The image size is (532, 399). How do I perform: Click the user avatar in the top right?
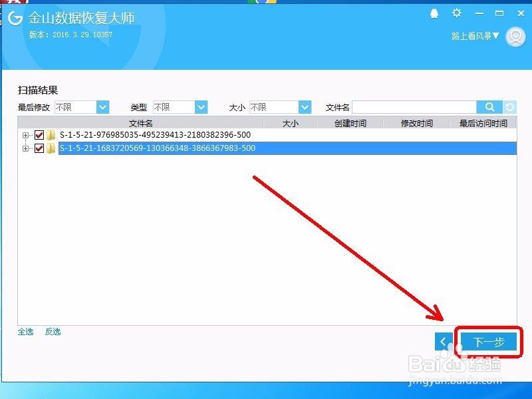[x=515, y=37]
